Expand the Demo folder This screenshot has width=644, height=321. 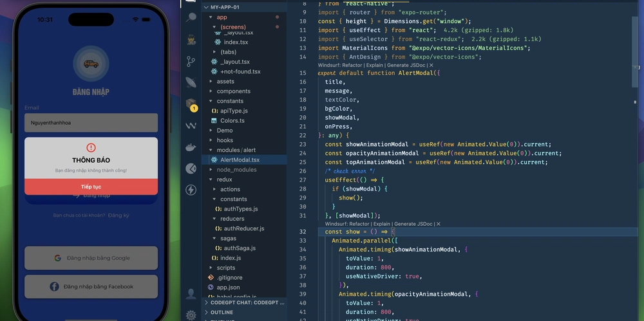[x=225, y=131]
